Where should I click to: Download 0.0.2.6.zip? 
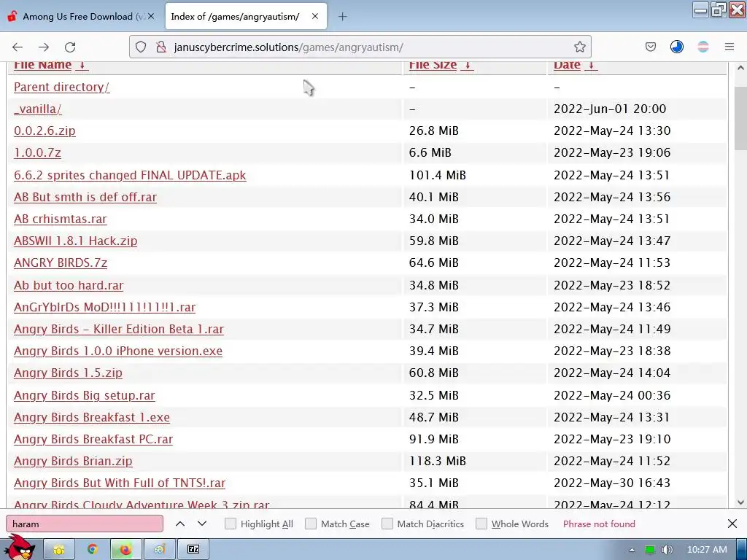coord(44,131)
